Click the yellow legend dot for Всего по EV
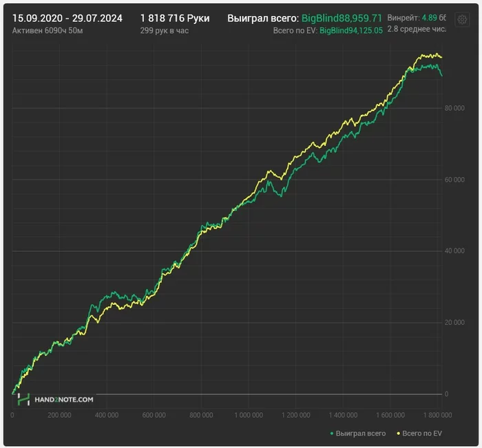This screenshot has height=448, width=482. pos(399,434)
